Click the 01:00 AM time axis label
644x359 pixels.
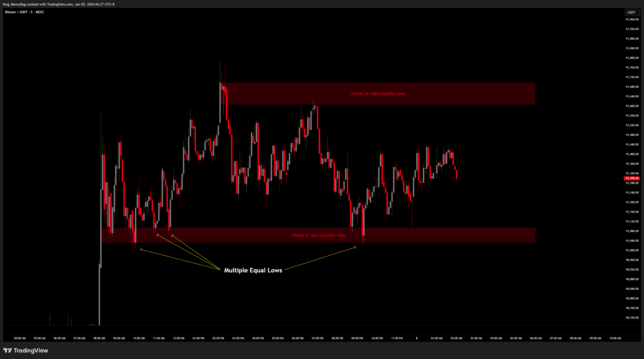coord(437,338)
